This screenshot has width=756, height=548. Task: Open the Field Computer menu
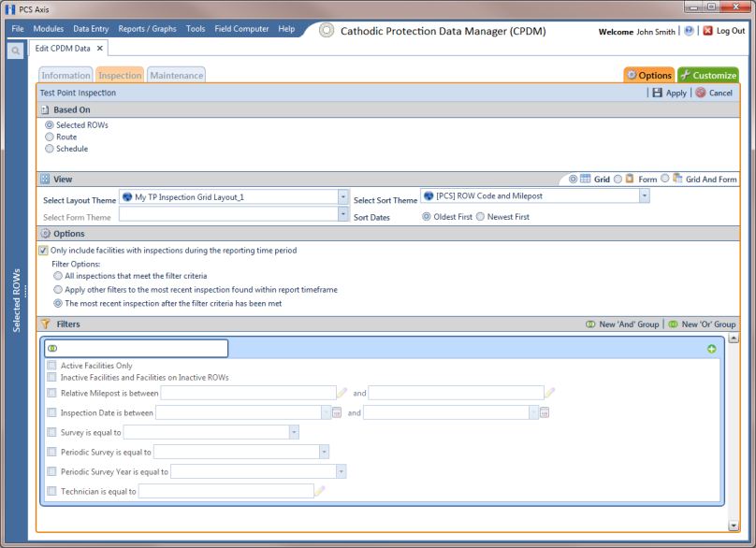[x=241, y=29]
